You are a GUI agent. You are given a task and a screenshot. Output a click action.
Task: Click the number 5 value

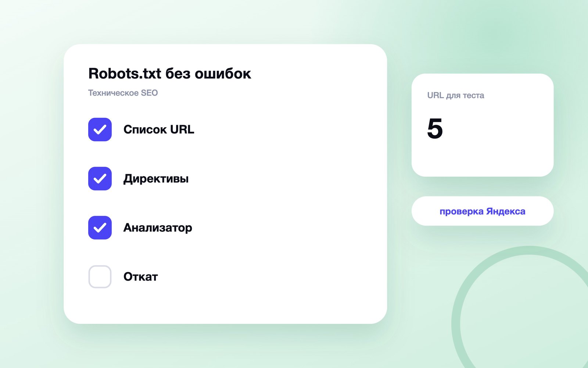tap(435, 129)
